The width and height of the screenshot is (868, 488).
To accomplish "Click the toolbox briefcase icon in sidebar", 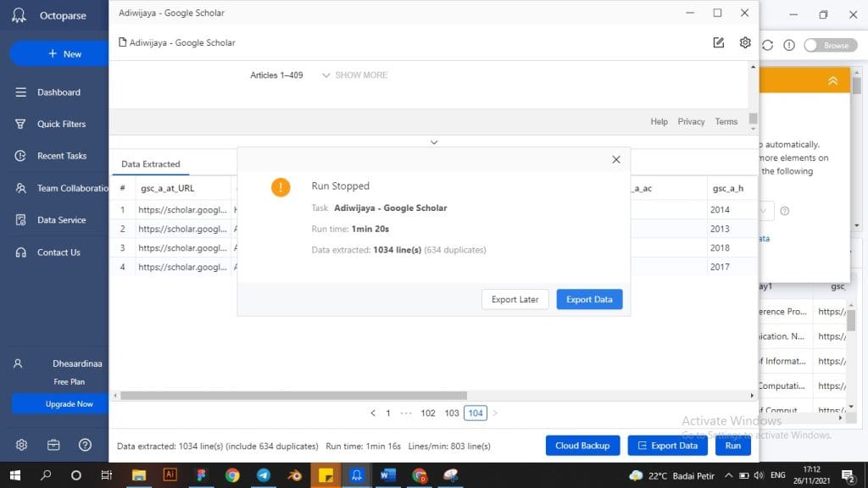I will coord(53,445).
